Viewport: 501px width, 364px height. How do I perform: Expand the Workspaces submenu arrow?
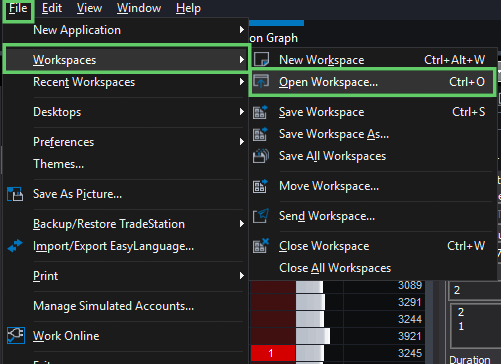242,60
